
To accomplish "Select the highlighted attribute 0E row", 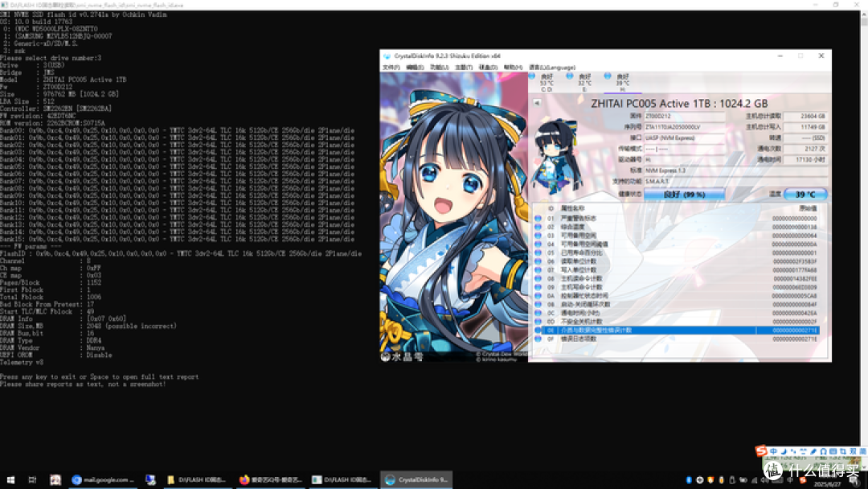I will 677,330.
